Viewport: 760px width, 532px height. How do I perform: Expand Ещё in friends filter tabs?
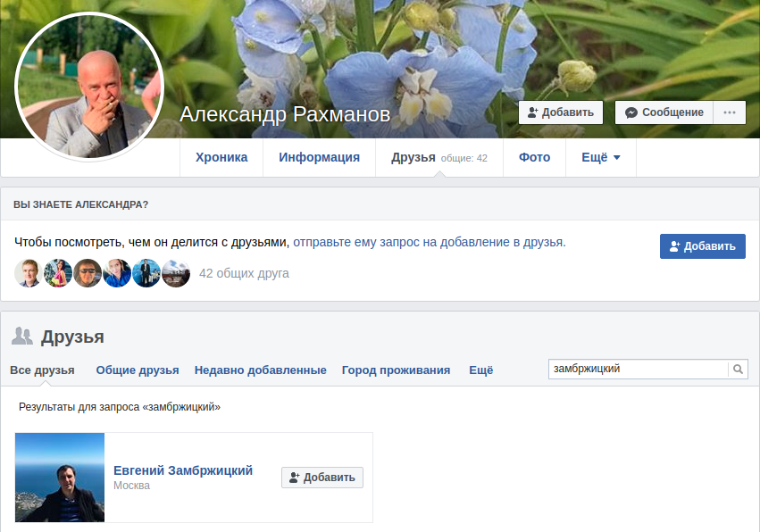pos(480,370)
